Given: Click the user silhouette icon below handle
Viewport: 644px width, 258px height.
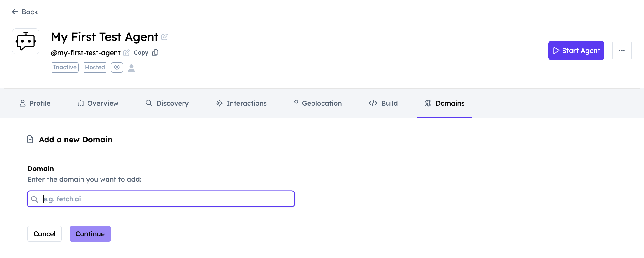Looking at the screenshot, I should [131, 68].
